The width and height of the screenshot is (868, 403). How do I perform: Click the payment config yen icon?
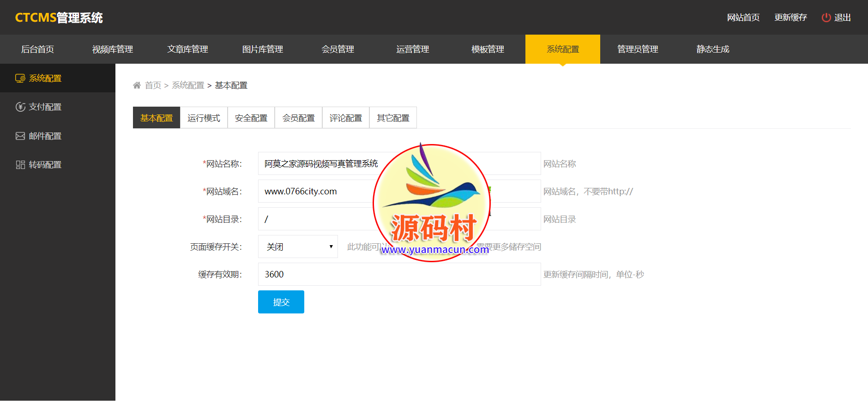tap(20, 107)
